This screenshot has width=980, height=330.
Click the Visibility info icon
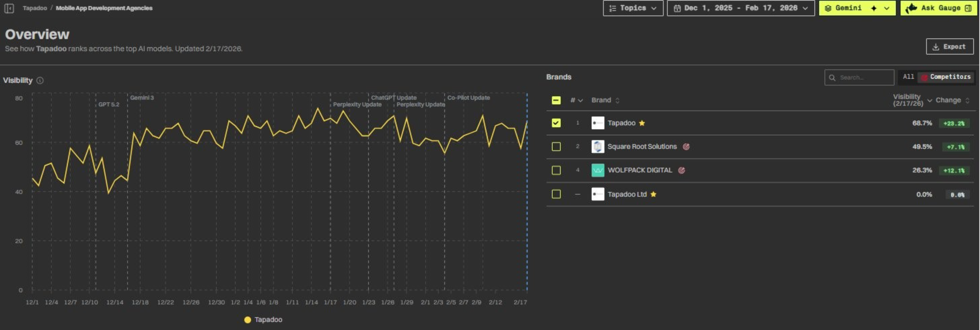pos(40,80)
